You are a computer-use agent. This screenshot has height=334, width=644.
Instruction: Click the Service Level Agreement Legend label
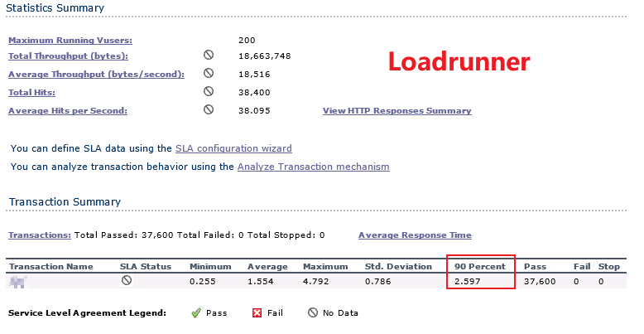point(87,313)
